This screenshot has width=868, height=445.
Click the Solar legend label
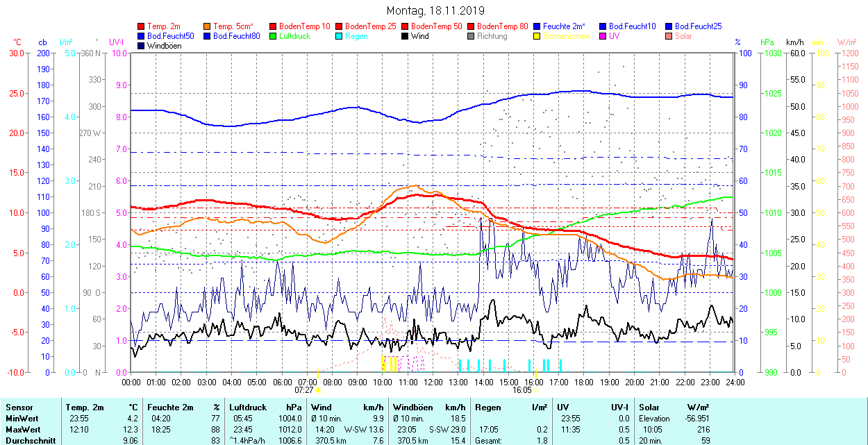click(x=683, y=36)
